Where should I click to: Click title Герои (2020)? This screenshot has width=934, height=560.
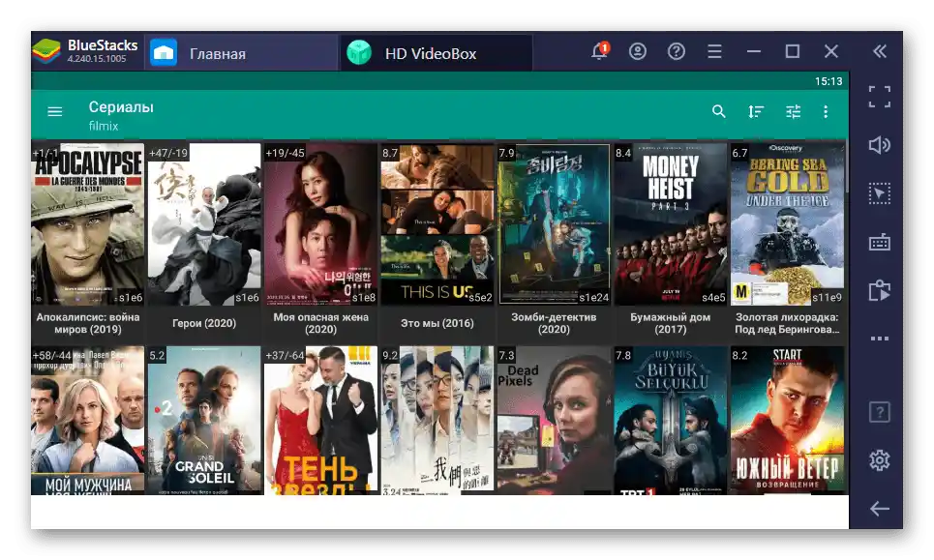204,323
